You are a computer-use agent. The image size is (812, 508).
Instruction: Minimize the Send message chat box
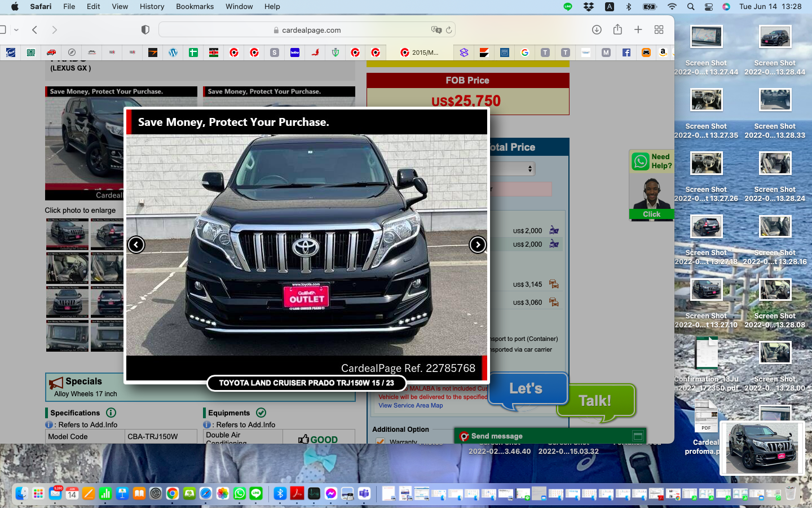(638, 436)
